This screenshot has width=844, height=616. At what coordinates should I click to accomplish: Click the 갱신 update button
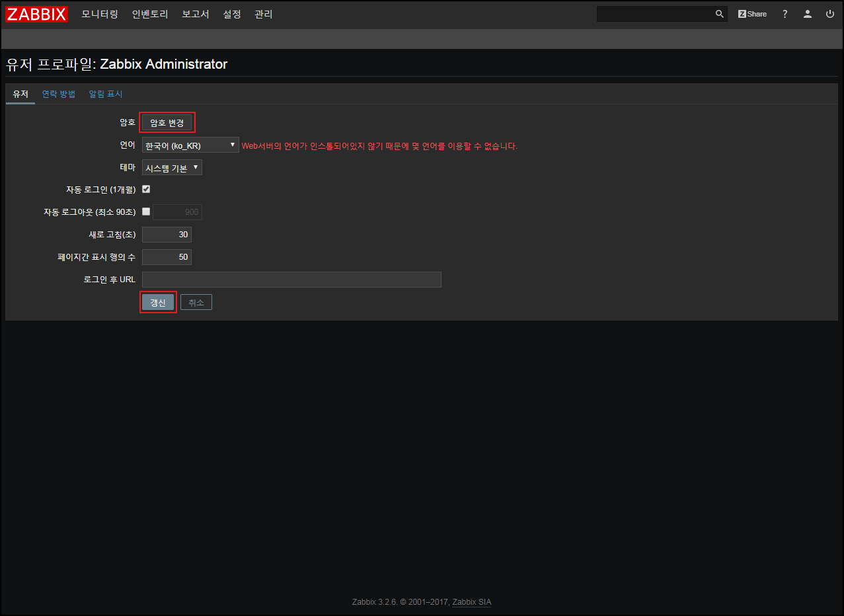[158, 302]
